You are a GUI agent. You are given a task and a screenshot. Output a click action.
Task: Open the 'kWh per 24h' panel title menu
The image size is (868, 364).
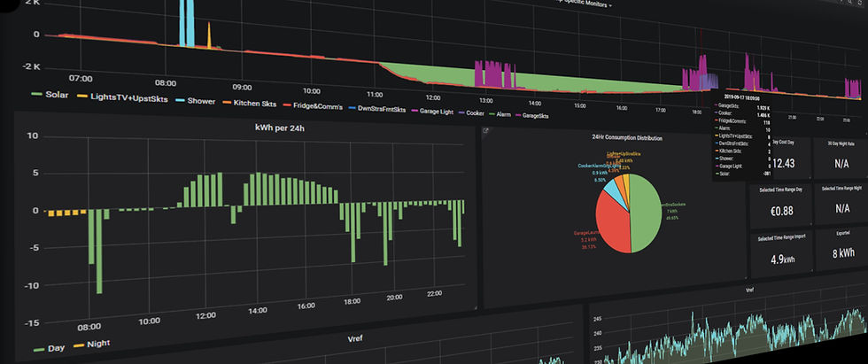click(x=280, y=129)
